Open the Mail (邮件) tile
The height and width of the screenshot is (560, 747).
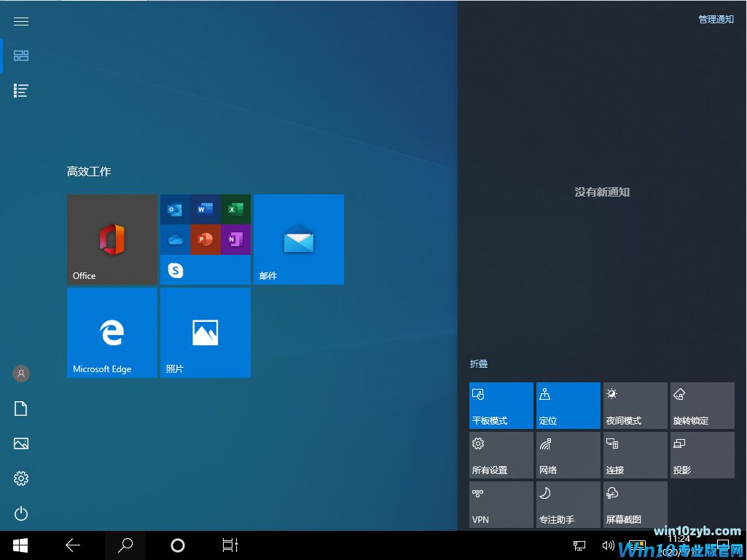pos(299,239)
